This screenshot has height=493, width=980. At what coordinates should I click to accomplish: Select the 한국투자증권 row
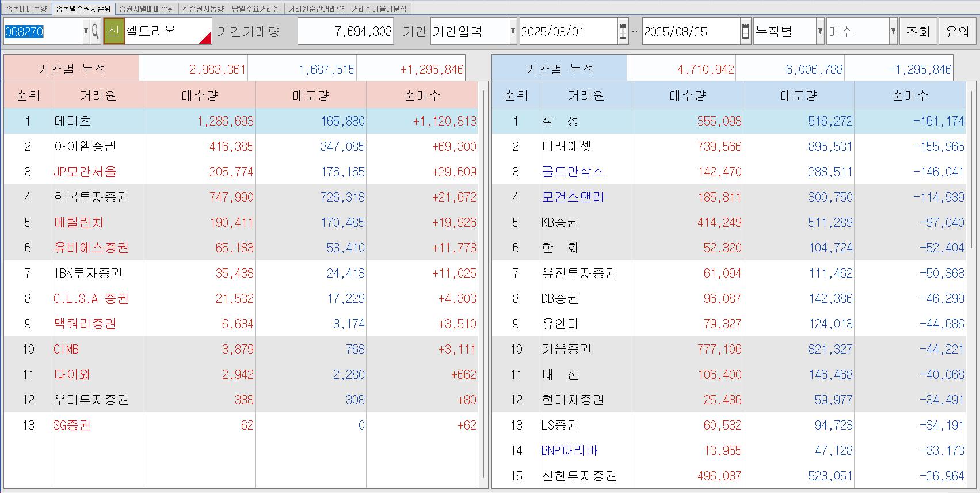click(x=241, y=197)
